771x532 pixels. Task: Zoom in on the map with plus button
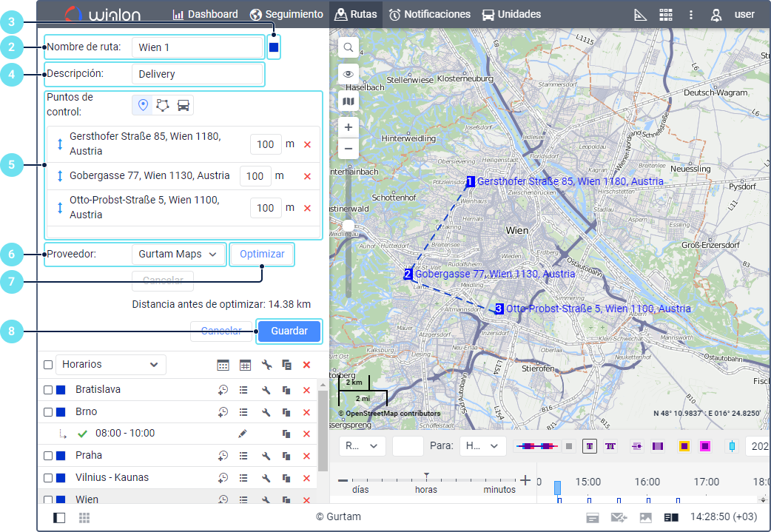click(348, 127)
